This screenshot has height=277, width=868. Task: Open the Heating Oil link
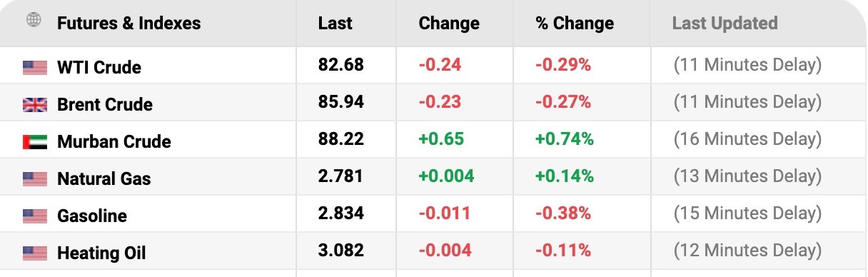101,253
